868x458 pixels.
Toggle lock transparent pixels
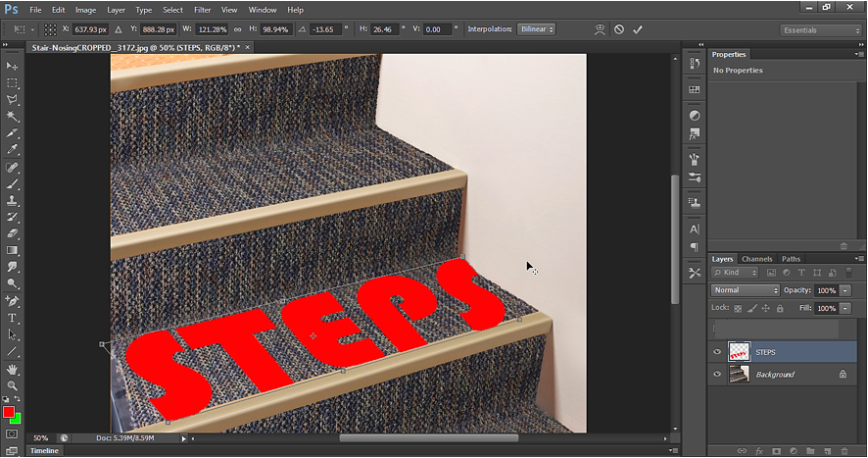(x=738, y=308)
